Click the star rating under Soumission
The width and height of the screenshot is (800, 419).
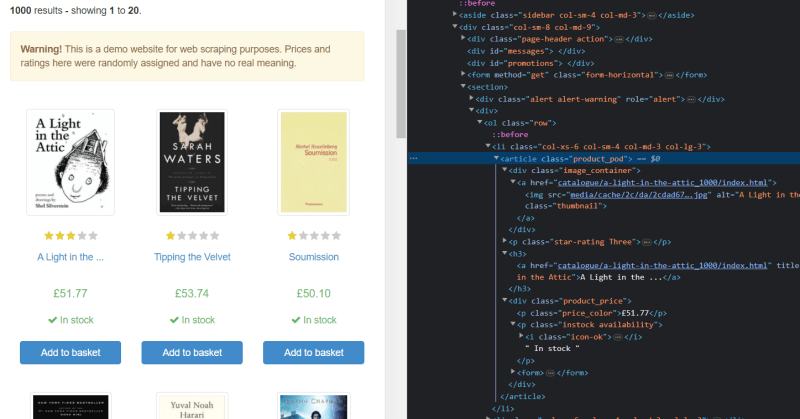pyautogui.click(x=314, y=236)
